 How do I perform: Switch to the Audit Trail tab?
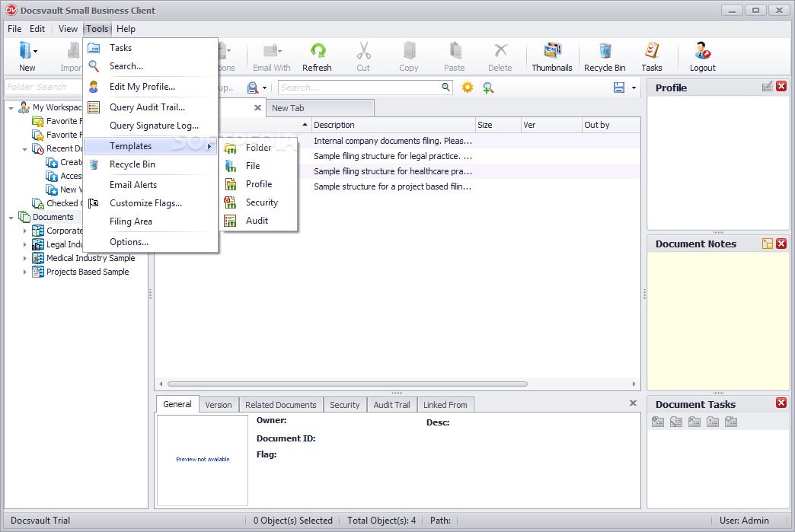tap(392, 405)
